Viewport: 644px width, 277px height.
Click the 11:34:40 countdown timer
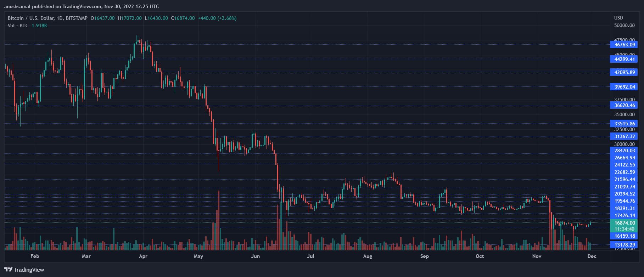pyautogui.click(x=624, y=229)
